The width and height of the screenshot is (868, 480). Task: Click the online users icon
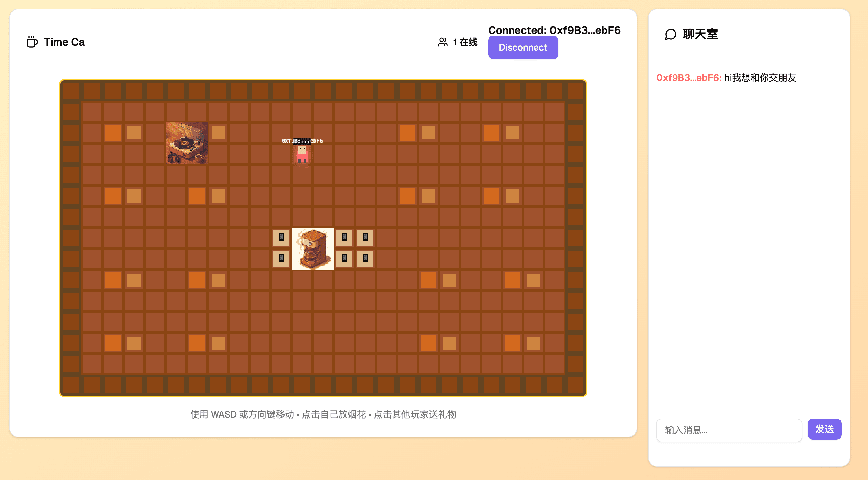point(443,42)
